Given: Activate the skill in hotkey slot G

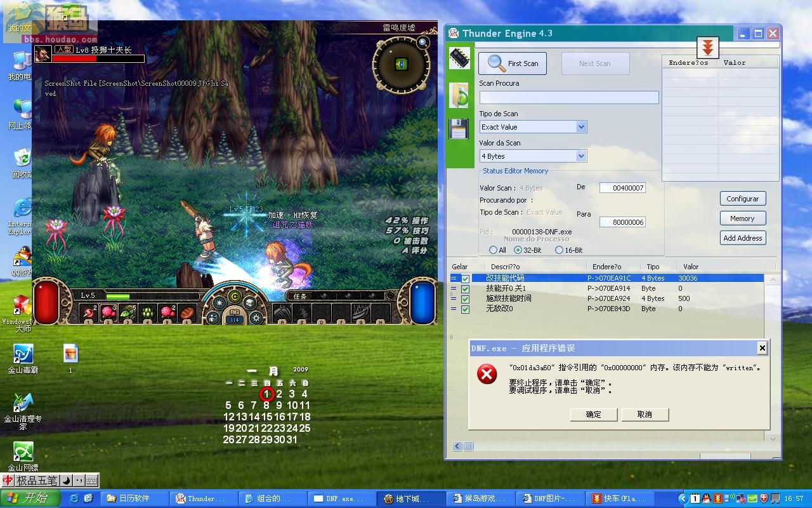Looking at the screenshot, I should (361, 312).
